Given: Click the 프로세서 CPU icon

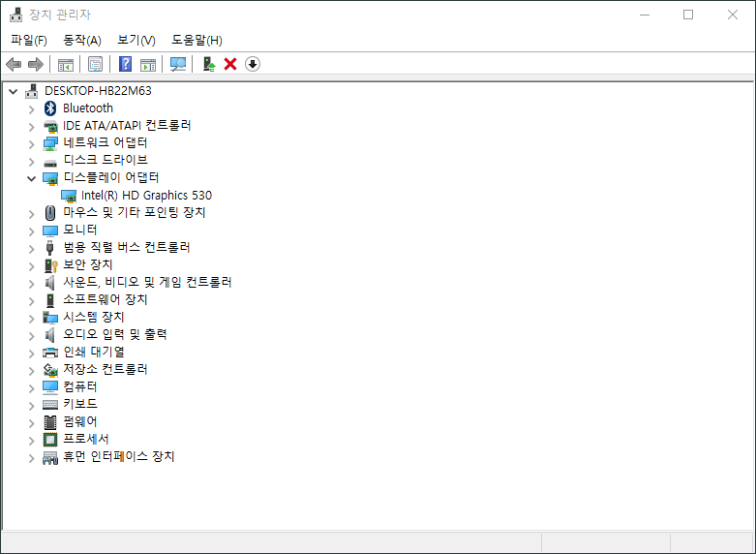Looking at the screenshot, I should coord(50,440).
